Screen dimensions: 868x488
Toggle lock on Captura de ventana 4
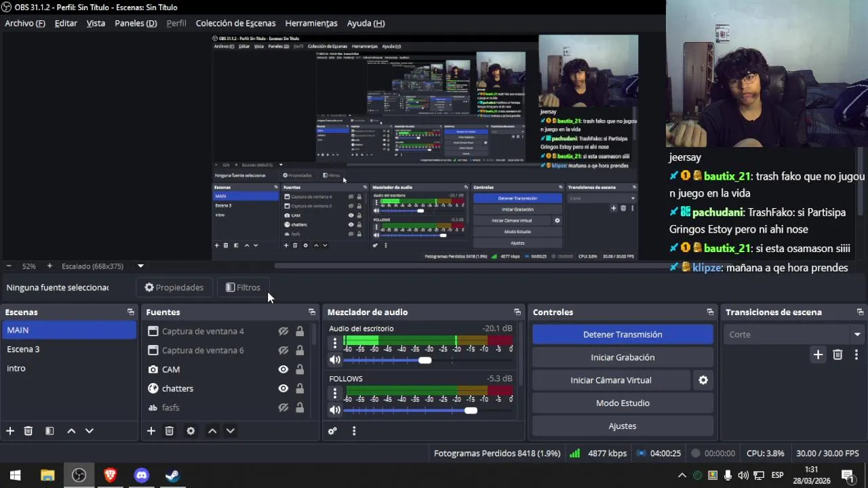(x=300, y=331)
